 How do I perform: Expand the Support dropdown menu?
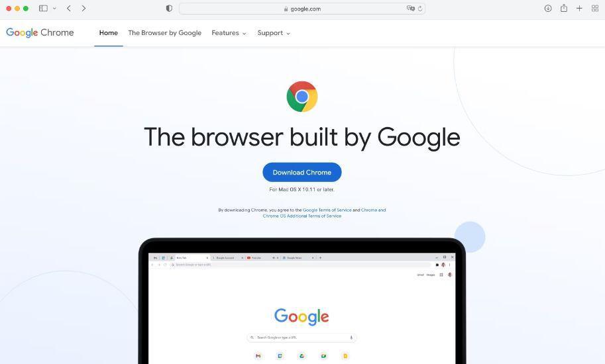[x=274, y=33]
